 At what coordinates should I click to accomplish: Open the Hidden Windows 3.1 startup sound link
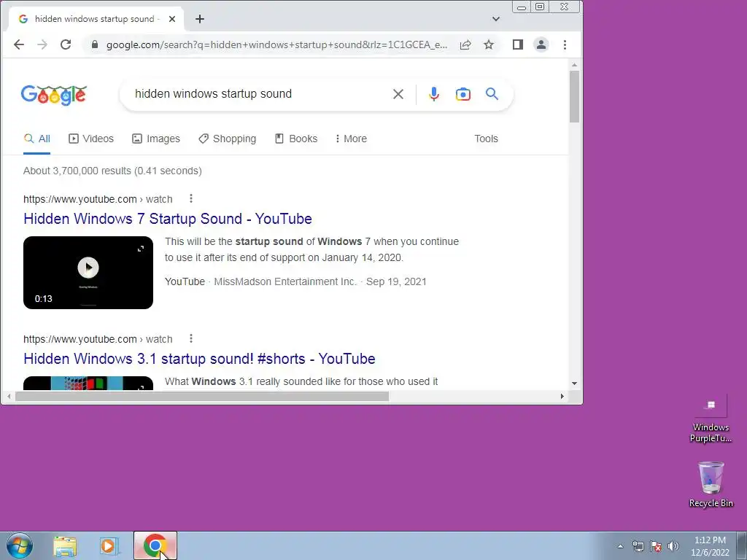pos(199,359)
